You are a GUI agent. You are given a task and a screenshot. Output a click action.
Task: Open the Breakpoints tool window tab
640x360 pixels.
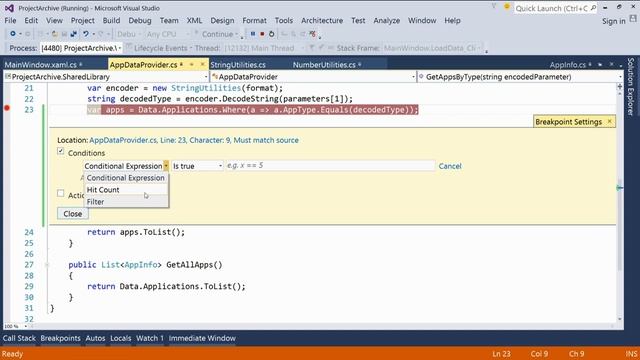coord(60,338)
